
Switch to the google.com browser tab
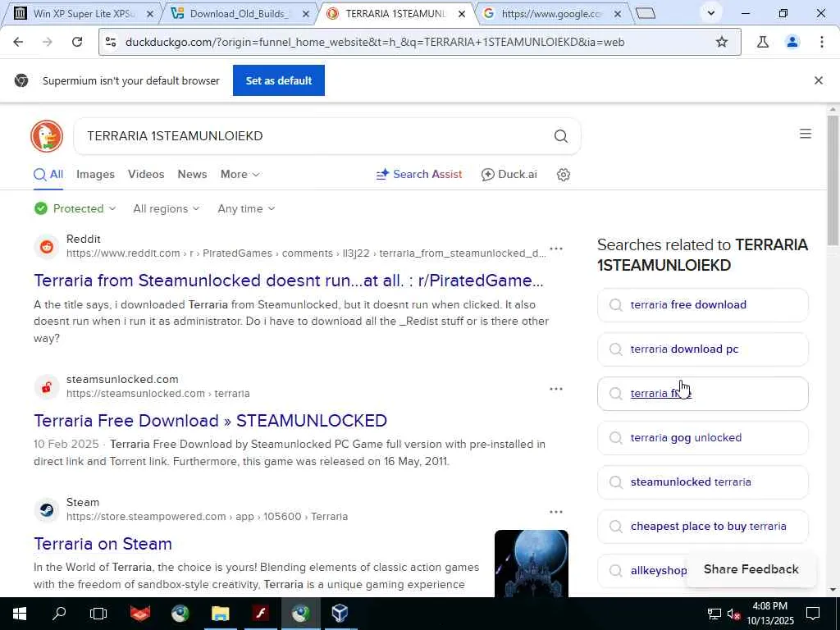pos(552,14)
